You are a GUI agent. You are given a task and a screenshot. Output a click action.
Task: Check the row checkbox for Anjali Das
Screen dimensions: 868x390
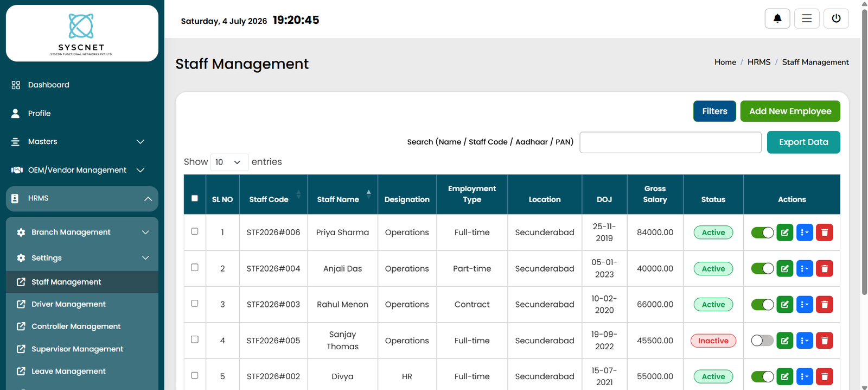click(x=195, y=267)
